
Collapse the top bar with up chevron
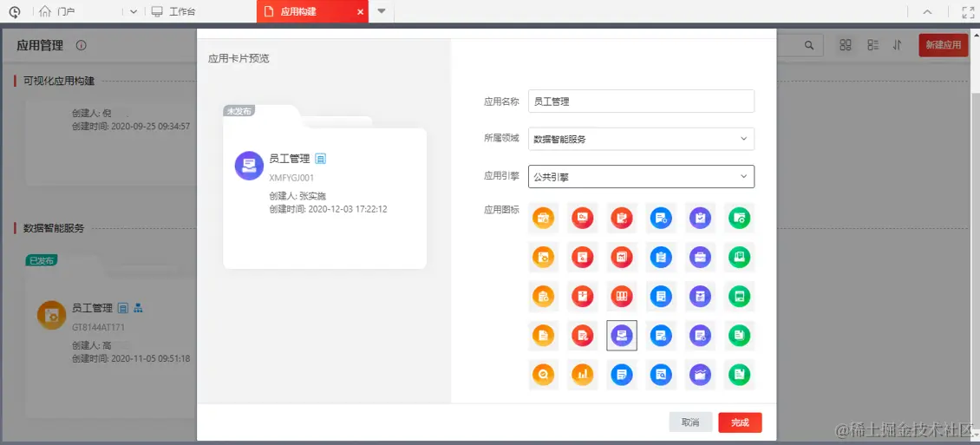pyautogui.click(x=927, y=12)
